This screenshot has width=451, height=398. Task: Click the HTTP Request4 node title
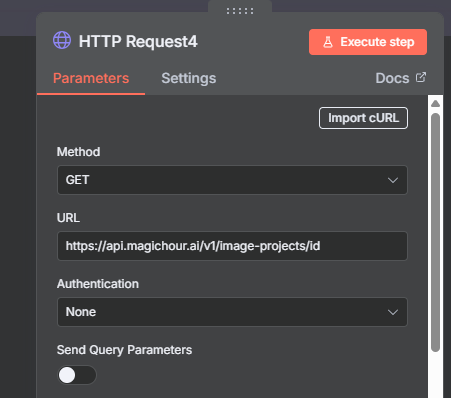click(138, 42)
